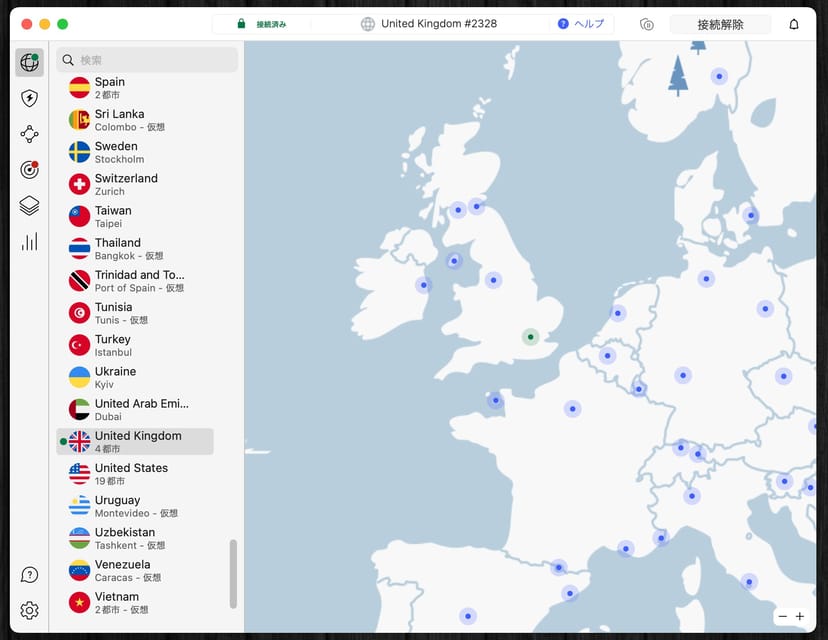828x640 pixels.
Task: Click the green connected server pin on the UK
Action: coord(530,337)
